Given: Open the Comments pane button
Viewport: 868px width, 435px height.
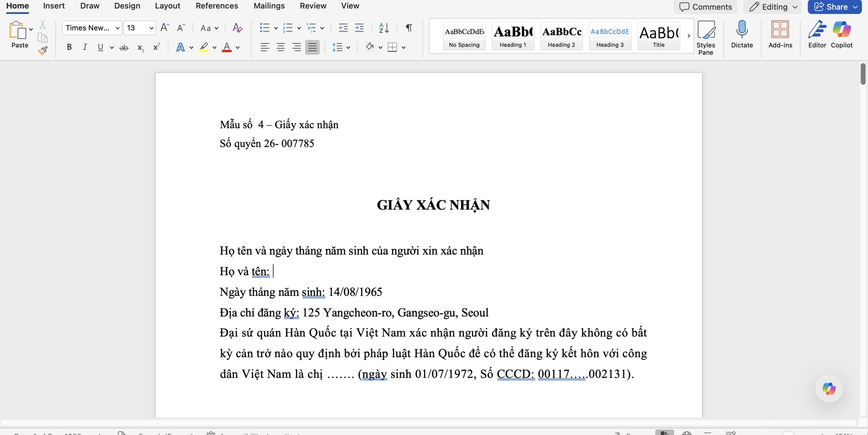Looking at the screenshot, I should (x=706, y=7).
